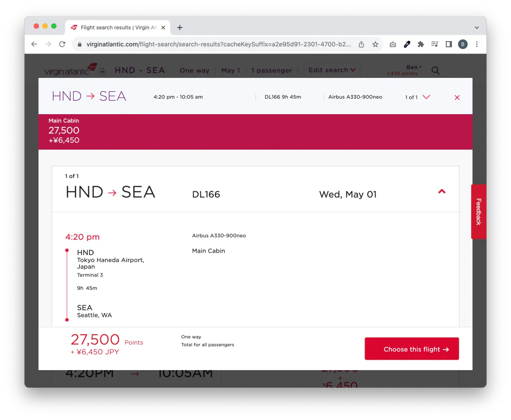Image resolution: width=511 pixels, height=420 pixels.
Task: Share this page via the share icon
Action: (361, 44)
